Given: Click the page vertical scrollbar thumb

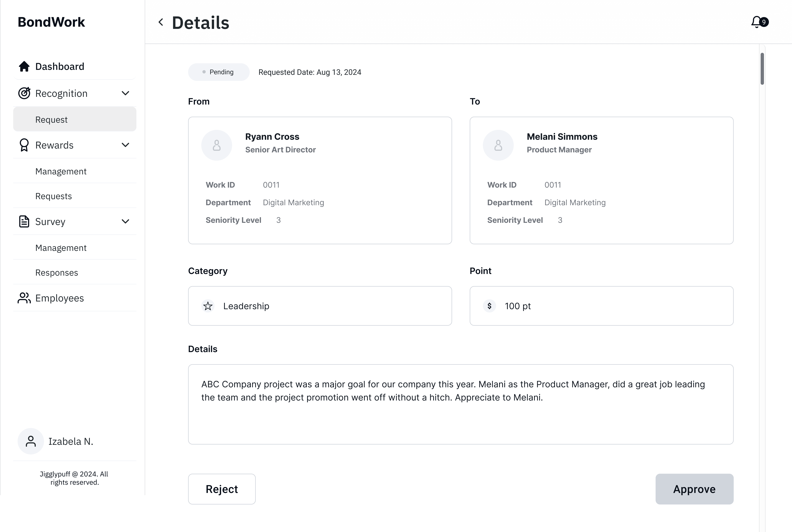Looking at the screenshot, I should [762, 69].
